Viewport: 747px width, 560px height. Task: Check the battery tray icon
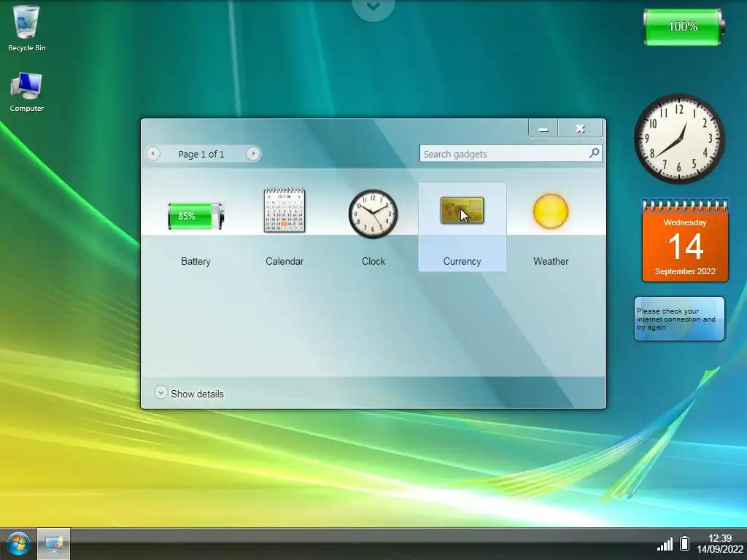tap(684, 543)
